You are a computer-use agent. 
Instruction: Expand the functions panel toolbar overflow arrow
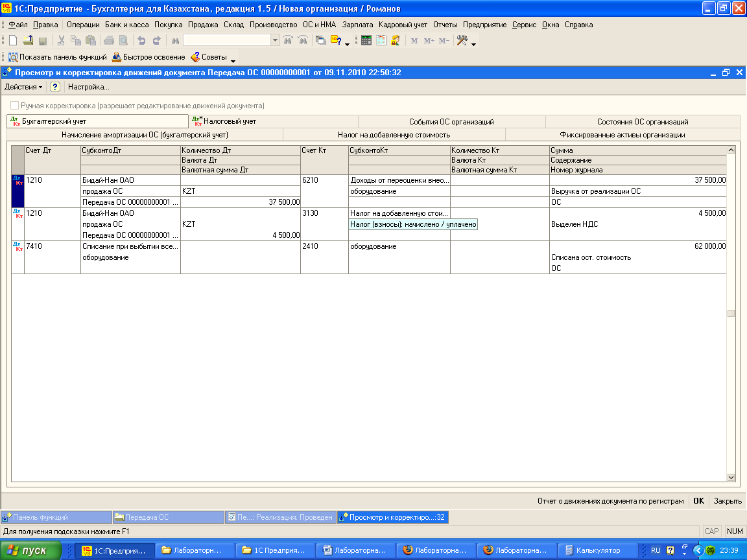coord(233,60)
